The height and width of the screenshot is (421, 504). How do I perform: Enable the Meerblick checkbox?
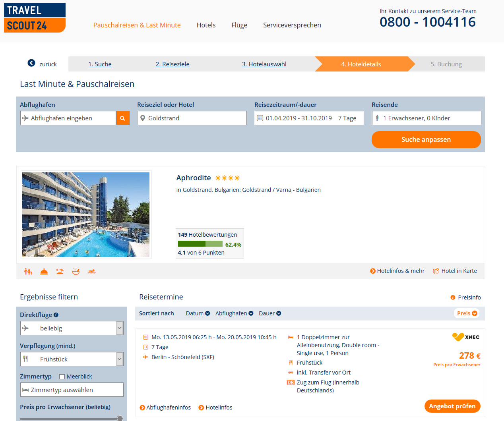tap(62, 377)
